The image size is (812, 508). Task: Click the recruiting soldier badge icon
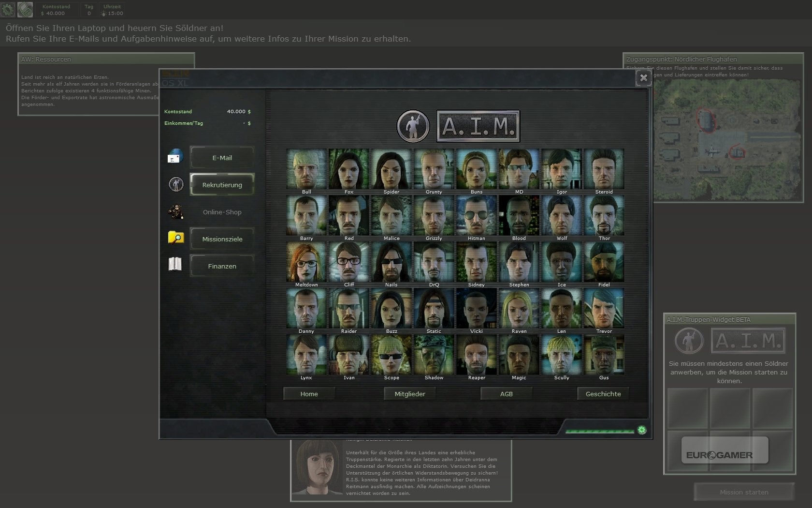tap(176, 184)
